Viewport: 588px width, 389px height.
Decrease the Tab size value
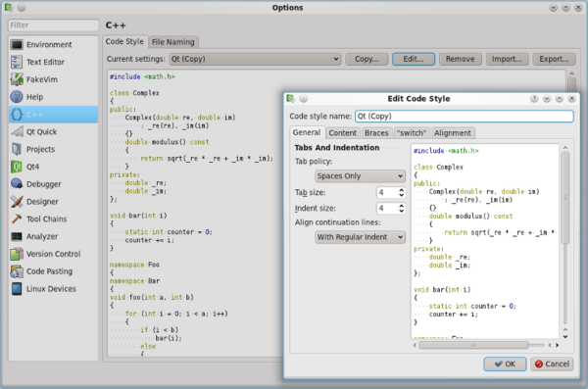click(x=401, y=195)
